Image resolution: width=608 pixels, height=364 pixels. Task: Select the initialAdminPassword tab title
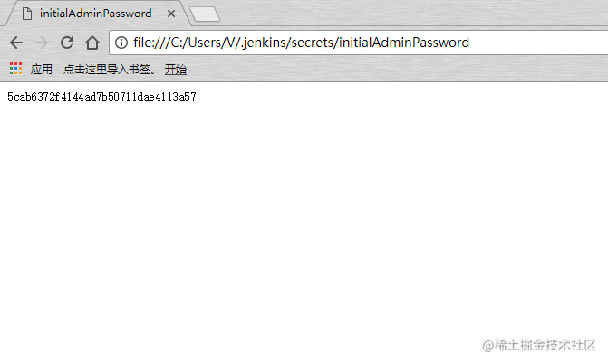point(95,14)
